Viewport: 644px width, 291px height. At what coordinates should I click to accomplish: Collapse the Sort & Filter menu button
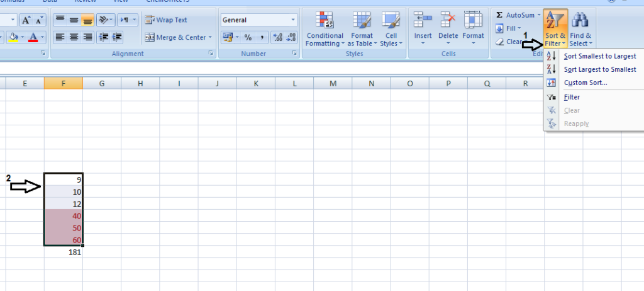pos(556,28)
